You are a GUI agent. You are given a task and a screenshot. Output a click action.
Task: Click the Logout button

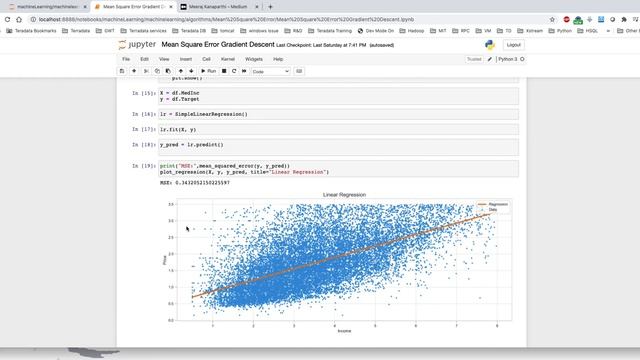coord(513,45)
